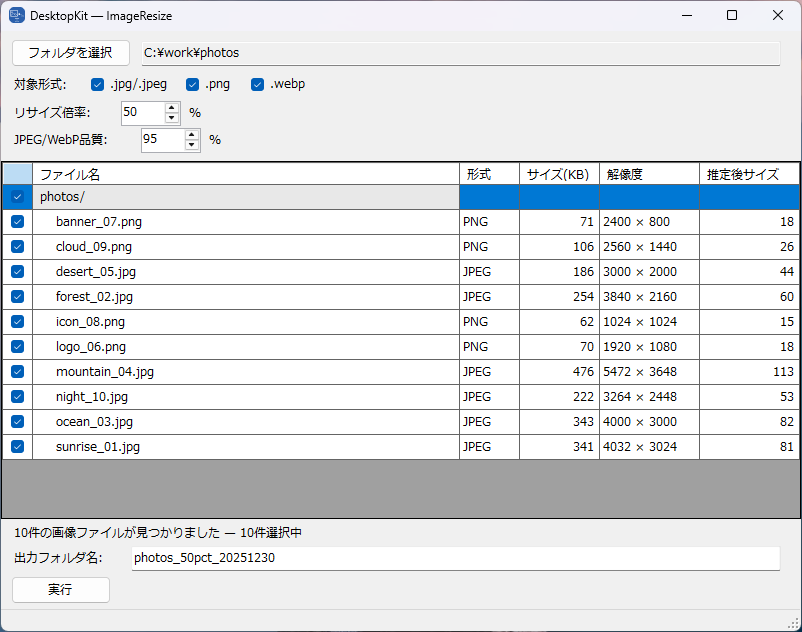
Task: Uncheck night_10.jpg checkbox
Action: 17,397
